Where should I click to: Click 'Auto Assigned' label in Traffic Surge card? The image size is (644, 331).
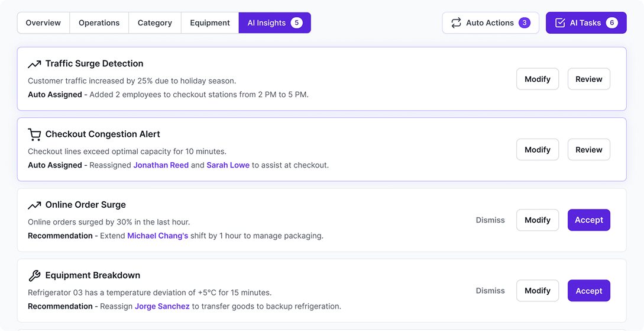(x=55, y=95)
